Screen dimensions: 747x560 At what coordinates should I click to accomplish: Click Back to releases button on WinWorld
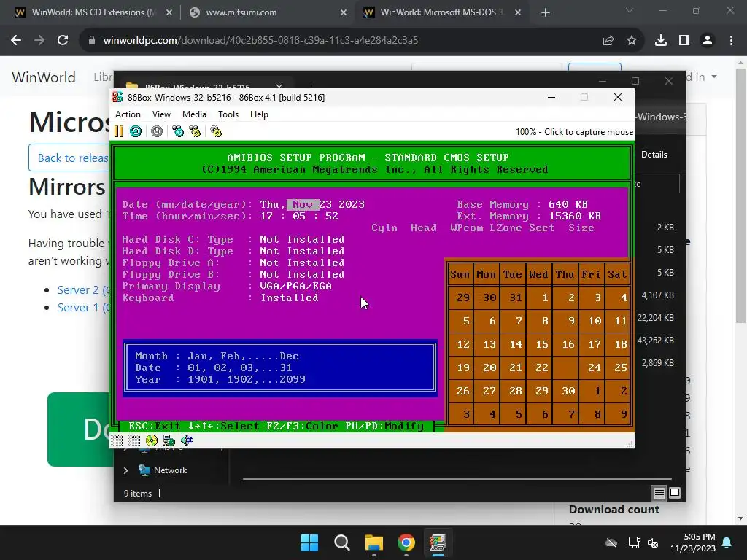[x=69, y=157]
